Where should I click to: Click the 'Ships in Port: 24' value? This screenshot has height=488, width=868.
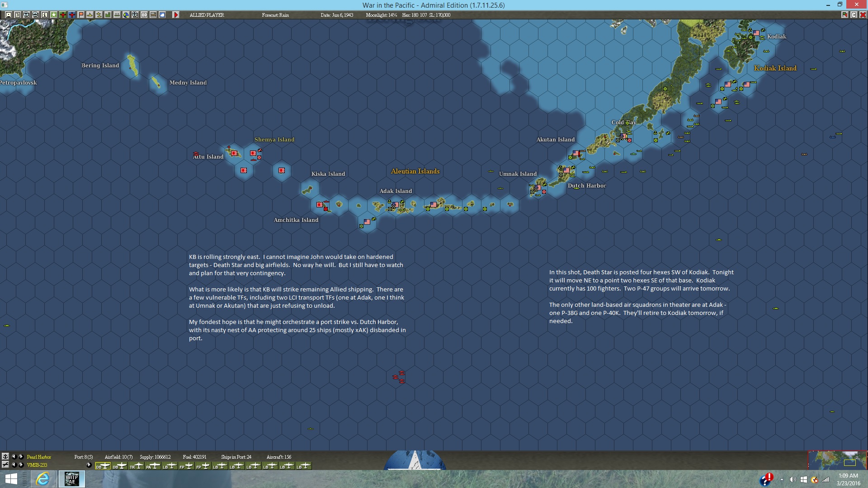pyautogui.click(x=236, y=457)
